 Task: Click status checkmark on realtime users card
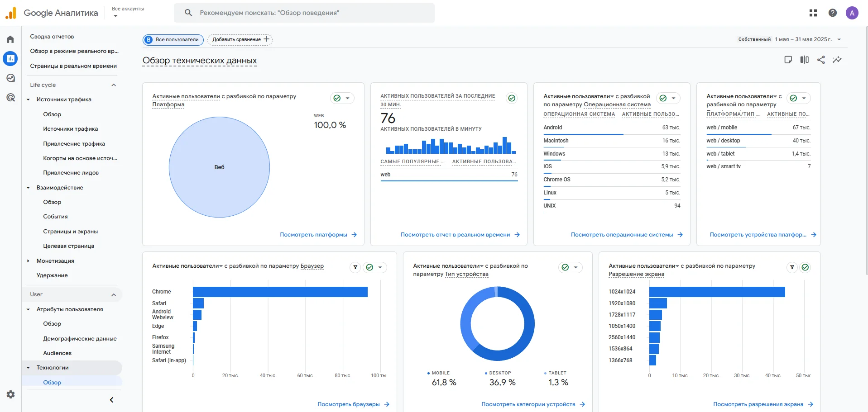pos(512,98)
